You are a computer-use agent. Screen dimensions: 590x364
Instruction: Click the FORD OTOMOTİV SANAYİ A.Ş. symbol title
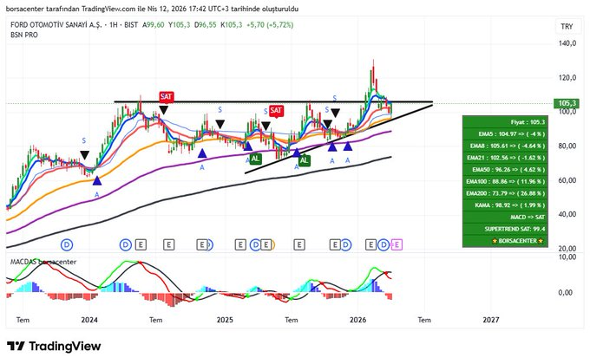pos(56,25)
